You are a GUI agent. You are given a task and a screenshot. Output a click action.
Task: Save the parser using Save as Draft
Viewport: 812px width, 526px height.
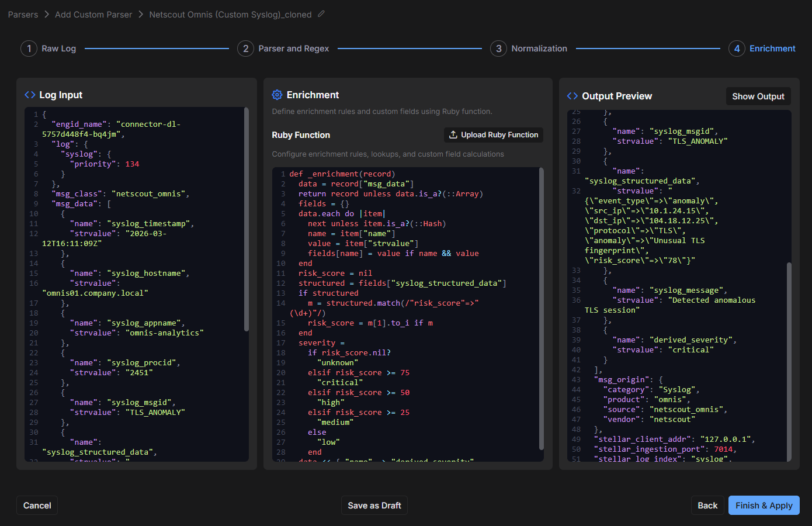pos(374,506)
